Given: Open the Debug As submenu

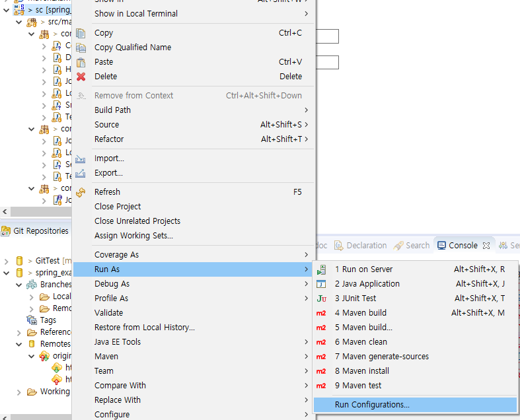Looking at the screenshot, I should (x=193, y=284).
